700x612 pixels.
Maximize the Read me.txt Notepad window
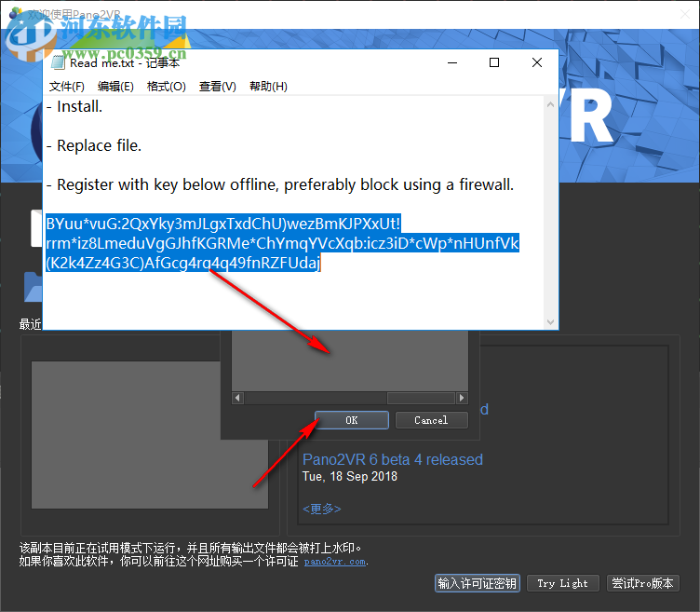click(494, 62)
